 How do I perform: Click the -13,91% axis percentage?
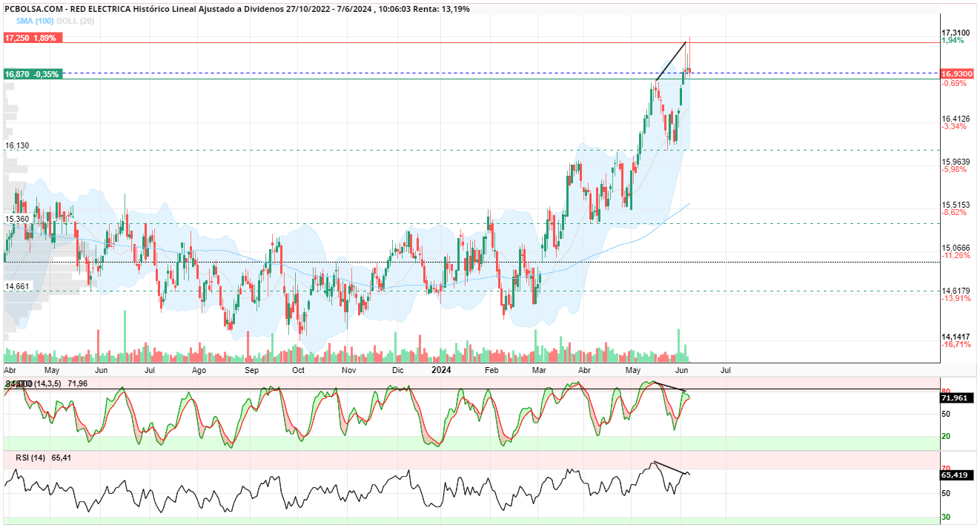tap(956, 298)
